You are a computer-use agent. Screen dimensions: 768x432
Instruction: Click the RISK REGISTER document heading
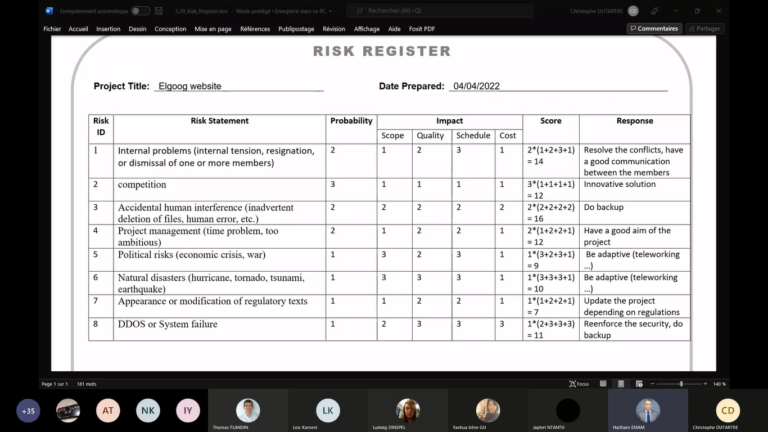[x=382, y=51]
